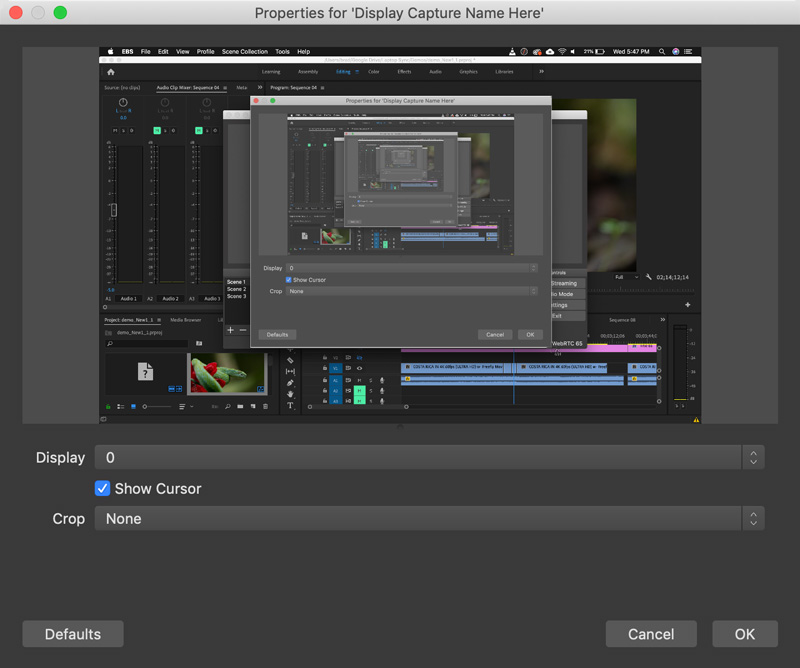The height and width of the screenshot is (668, 800).
Task: Click the large Cancel button at dialog bottom
Action: pyautogui.click(x=651, y=634)
